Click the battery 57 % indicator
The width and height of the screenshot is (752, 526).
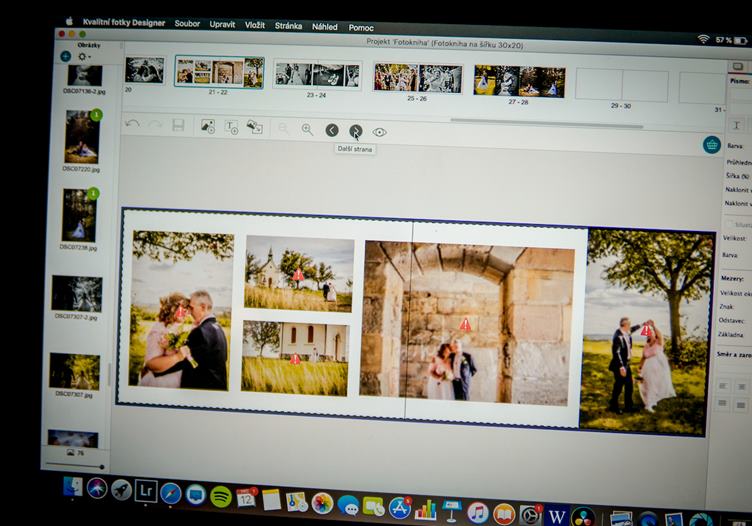pos(731,40)
